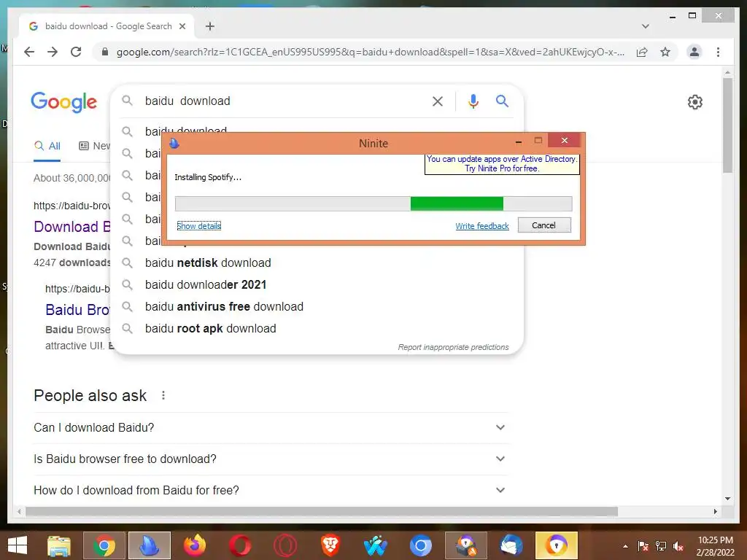747x560 pixels.
Task: Open Google quick settings gear
Action: pos(695,102)
